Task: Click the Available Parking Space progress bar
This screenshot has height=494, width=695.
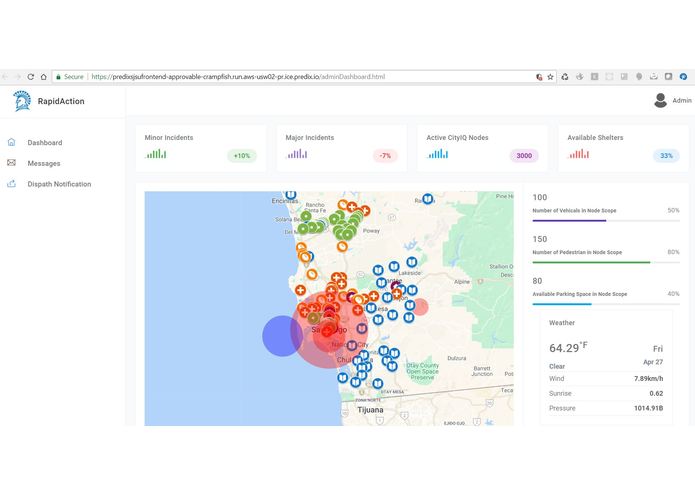Action: pyautogui.click(x=605, y=304)
